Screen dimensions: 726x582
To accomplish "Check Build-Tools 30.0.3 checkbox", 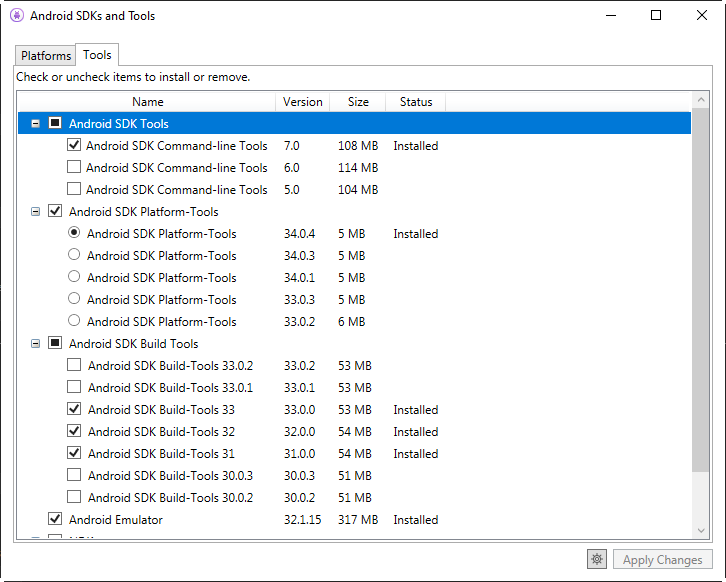I will point(74,475).
